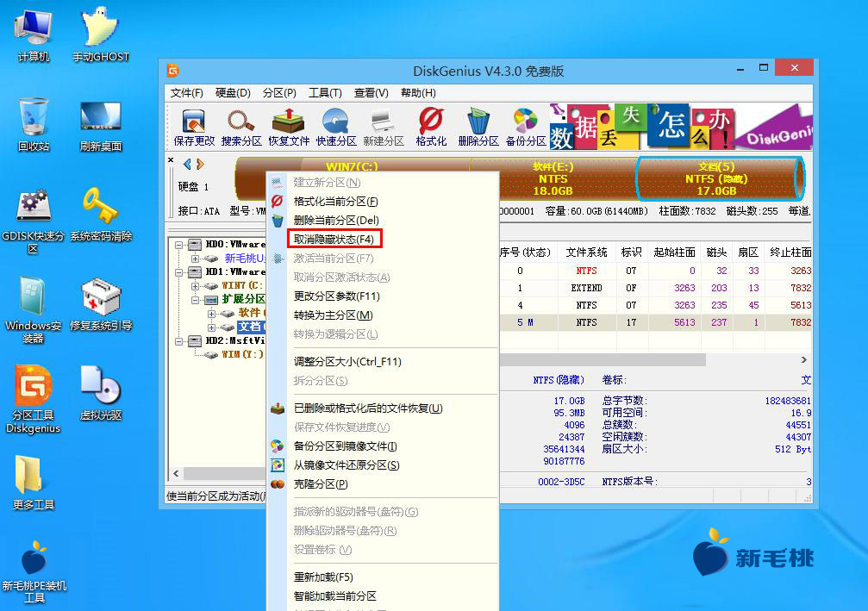
Task: Choose 格式化当前分区(F) menu entry
Action: tap(383, 202)
